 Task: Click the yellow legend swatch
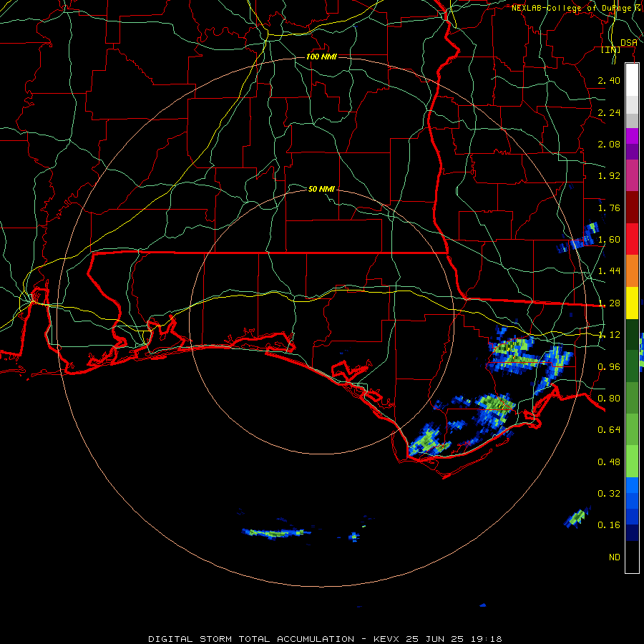[x=632, y=303]
